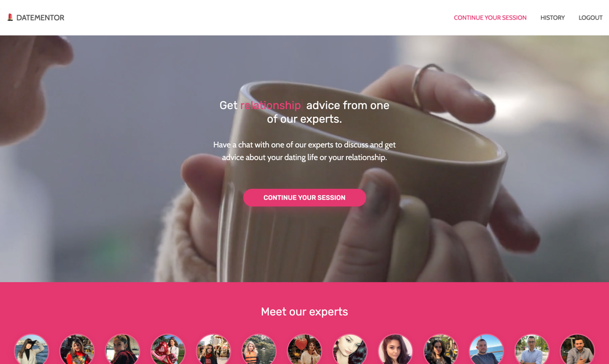
Task: Select Continue Your Session in the navbar
Action: (490, 18)
